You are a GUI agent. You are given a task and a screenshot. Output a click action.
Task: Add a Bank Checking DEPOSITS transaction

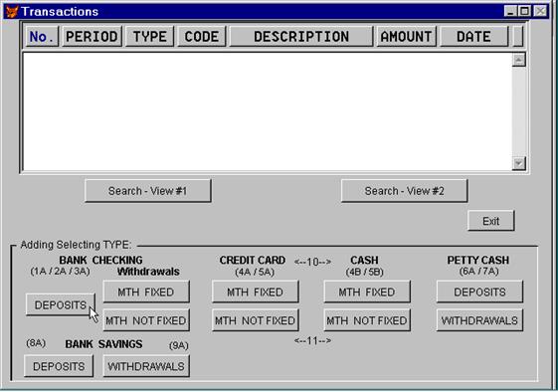point(61,304)
